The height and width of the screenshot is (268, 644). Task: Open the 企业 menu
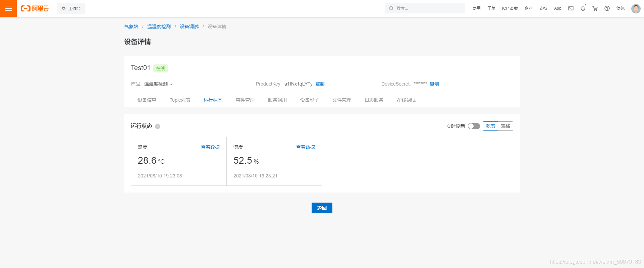[529, 8]
